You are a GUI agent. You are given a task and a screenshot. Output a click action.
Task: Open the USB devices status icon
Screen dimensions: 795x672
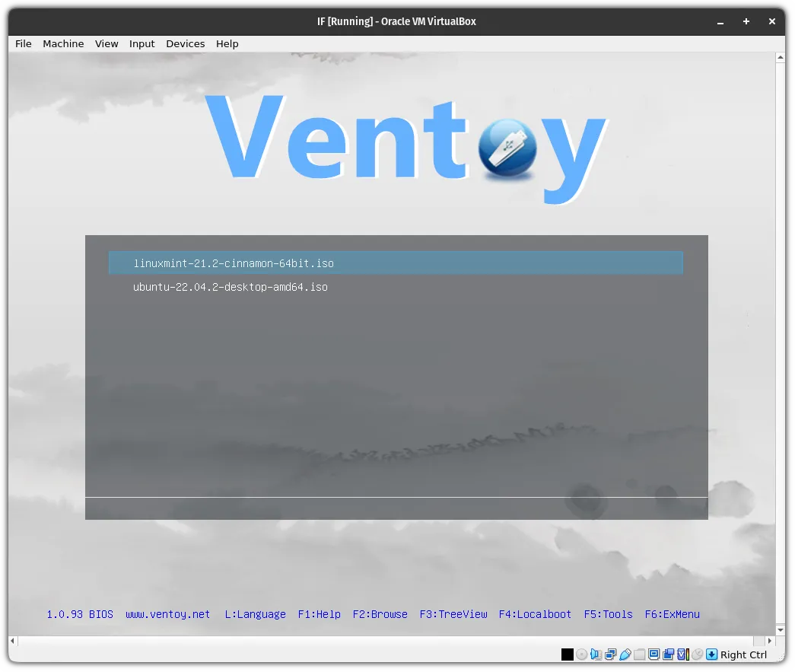point(625,654)
